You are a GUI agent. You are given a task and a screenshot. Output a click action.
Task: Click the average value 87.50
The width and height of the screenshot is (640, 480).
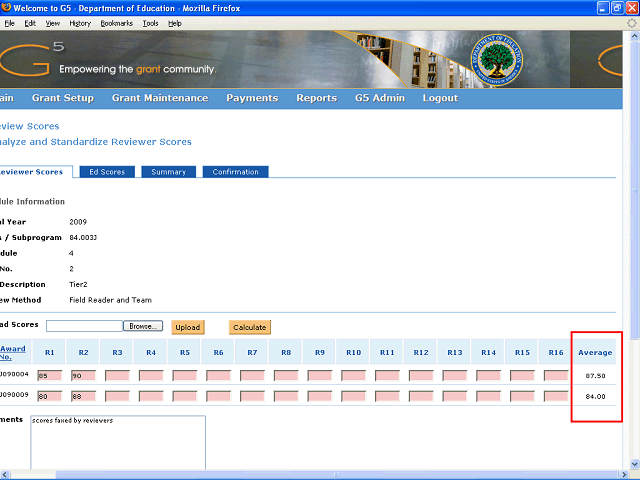point(595,376)
